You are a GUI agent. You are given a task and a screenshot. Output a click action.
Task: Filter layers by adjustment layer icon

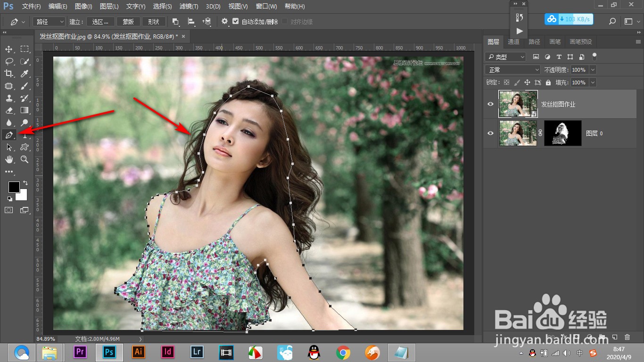click(x=547, y=57)
